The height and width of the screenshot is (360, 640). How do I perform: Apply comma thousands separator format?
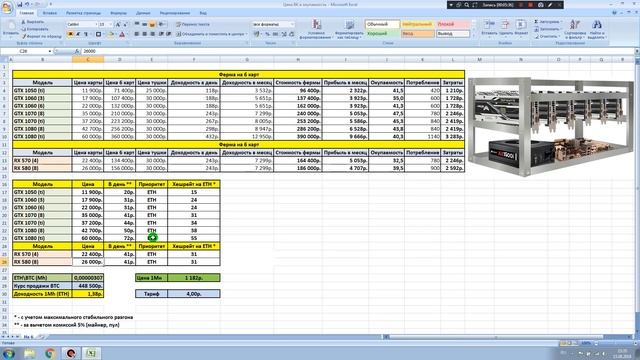click(276, 34)
